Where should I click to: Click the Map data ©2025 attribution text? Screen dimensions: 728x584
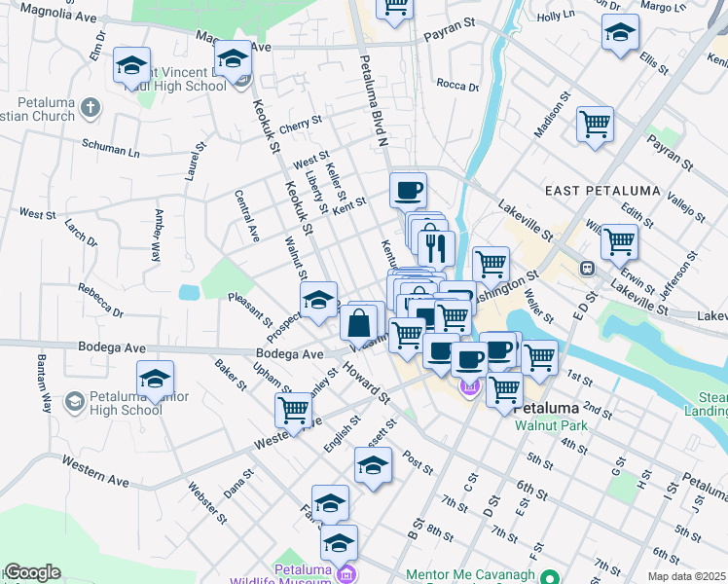coord(686,576)
